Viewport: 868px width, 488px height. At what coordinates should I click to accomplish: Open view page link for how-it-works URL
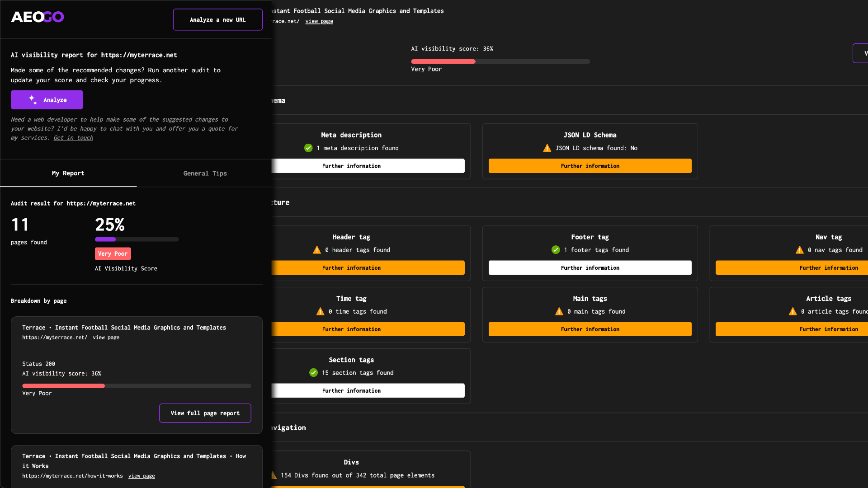[142, 476]
